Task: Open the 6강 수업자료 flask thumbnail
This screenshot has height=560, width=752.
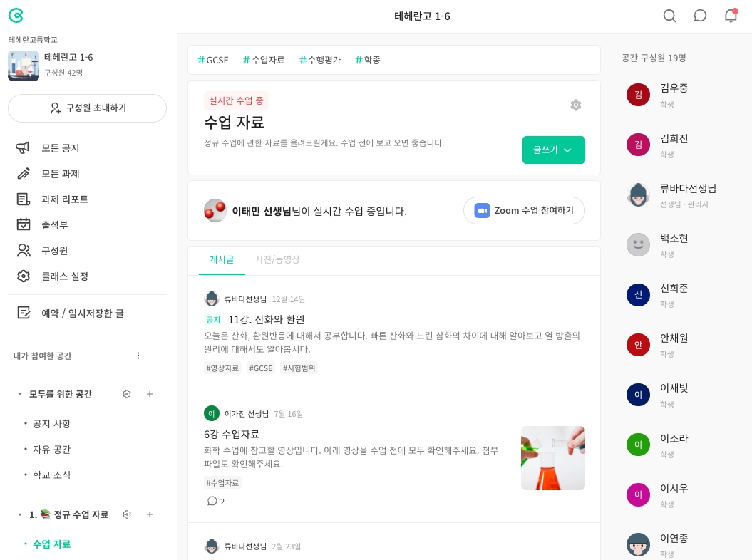Action: pyautogui.click(x=553, y=458)
